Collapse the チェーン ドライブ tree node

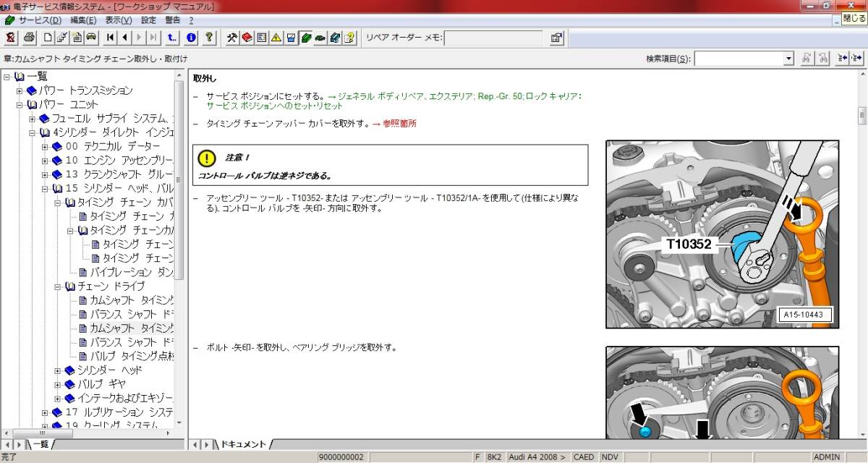coord(58,286)
